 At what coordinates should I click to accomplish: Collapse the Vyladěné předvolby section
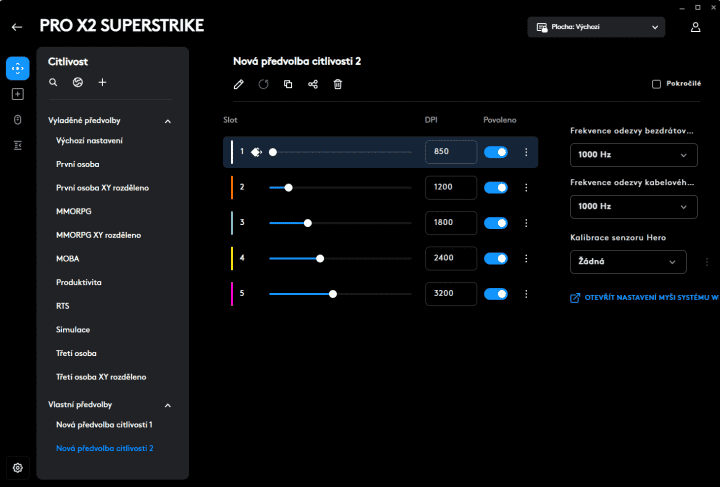pyautogui.click(x=168, y=121)
